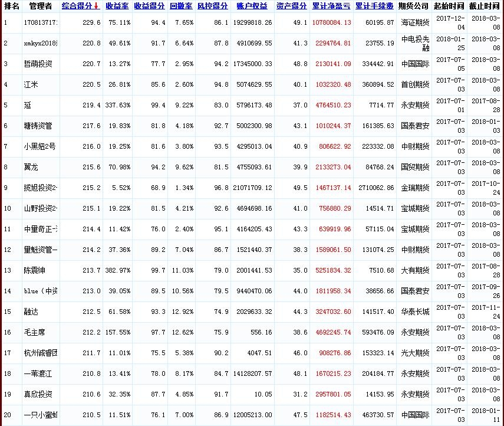Select the manager named 江米
The width and height of the screenshot is (504, 426).
tap(31, 84)
